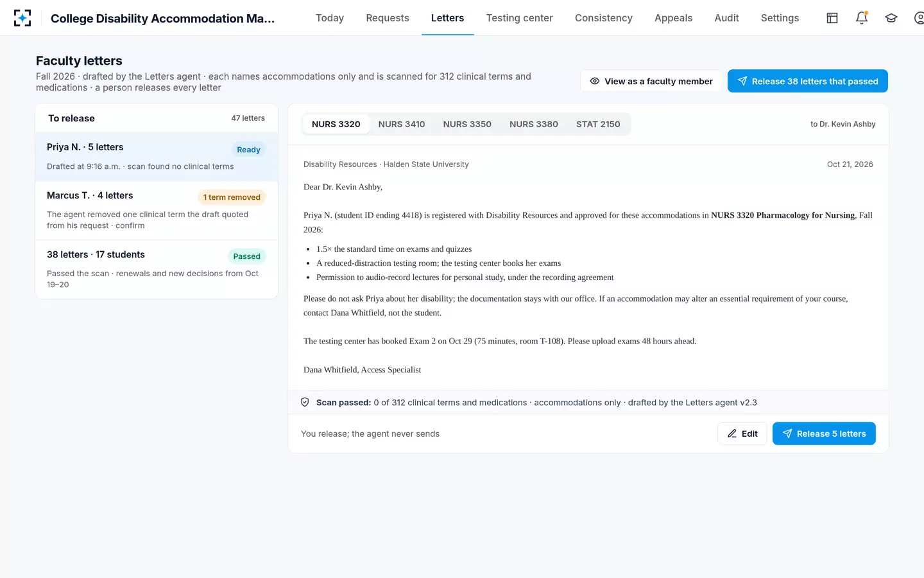Click 'to Dr. Kevin Ashby' recipient text

click(x=843, y=124)
